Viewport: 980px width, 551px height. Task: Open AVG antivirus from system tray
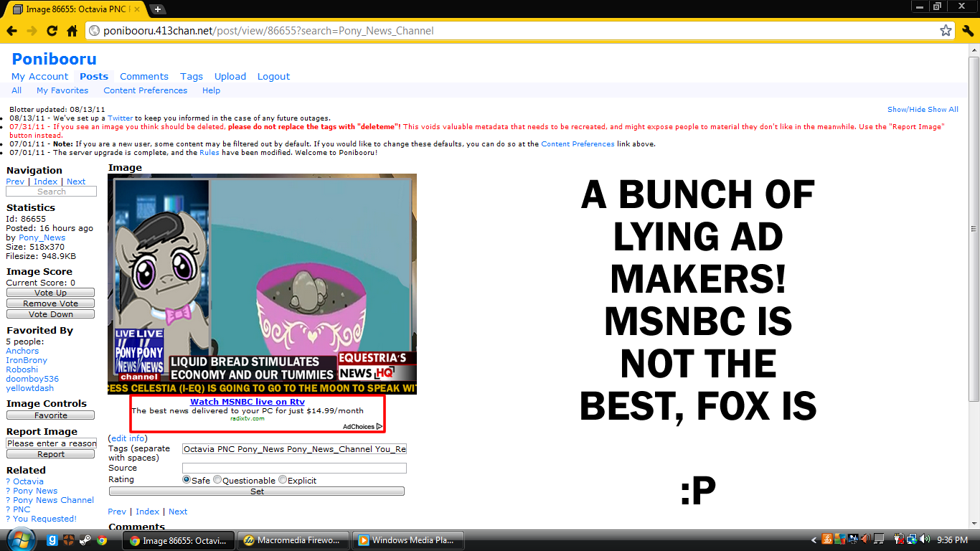pos(840,540)
